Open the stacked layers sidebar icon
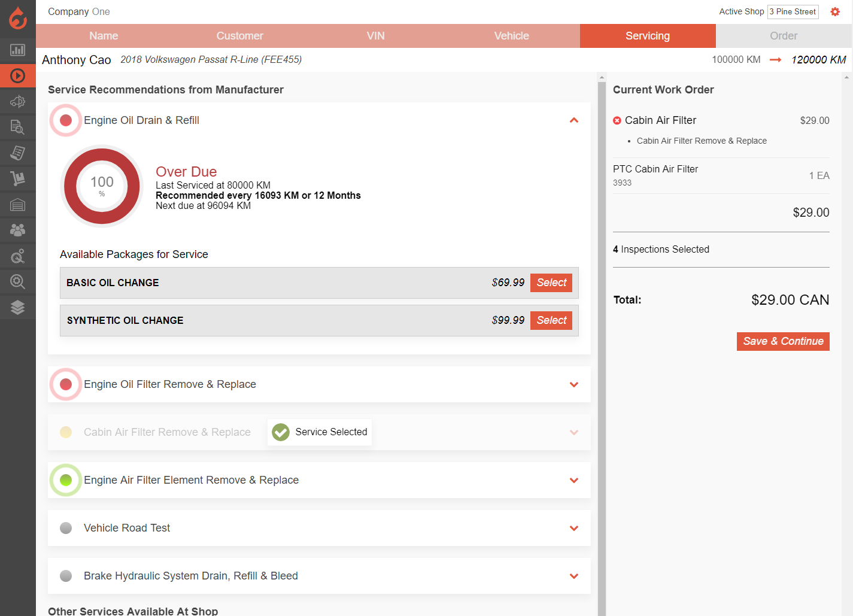 point(18,307)
